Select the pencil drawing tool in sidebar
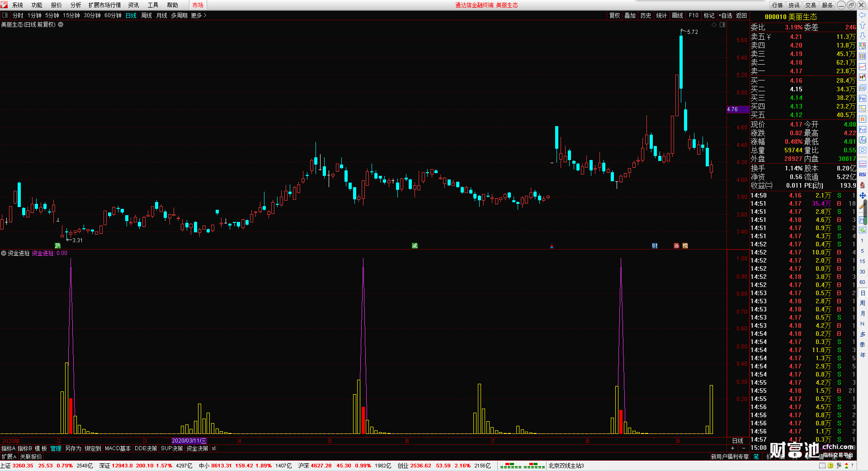The width and height of the screenshot is (868, 471). coord(862,206)
